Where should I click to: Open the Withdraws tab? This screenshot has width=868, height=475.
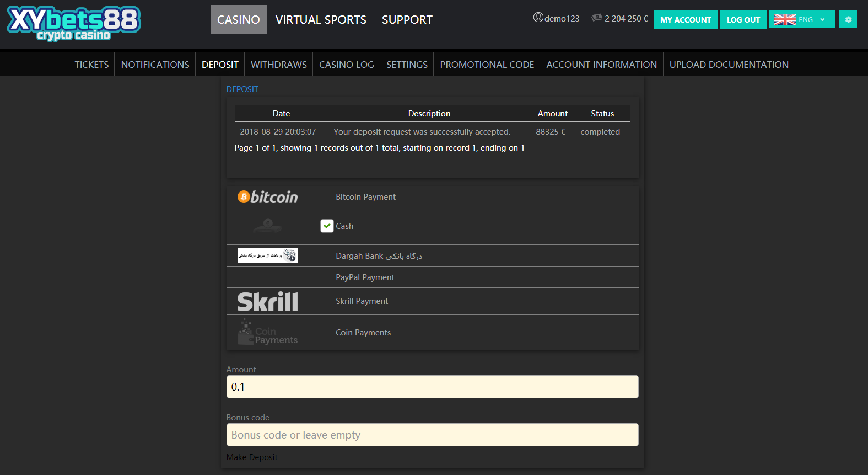click(x=279, y=65)
